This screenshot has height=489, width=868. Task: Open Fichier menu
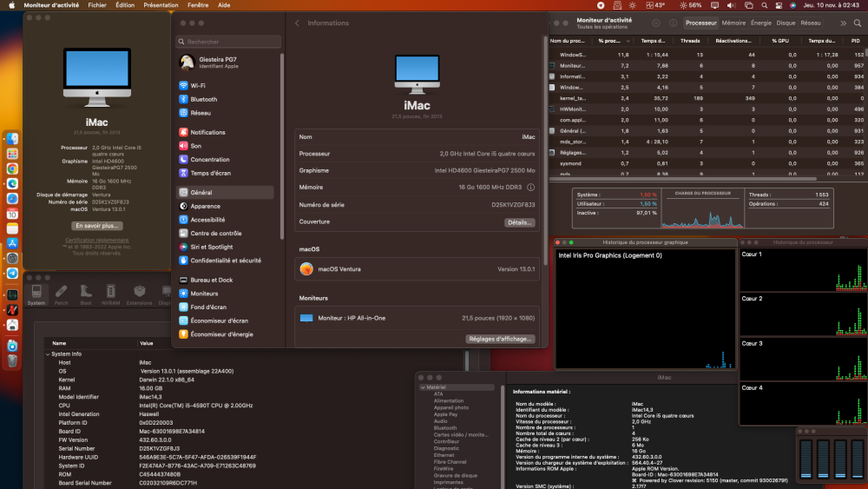(x=97, y=5)
